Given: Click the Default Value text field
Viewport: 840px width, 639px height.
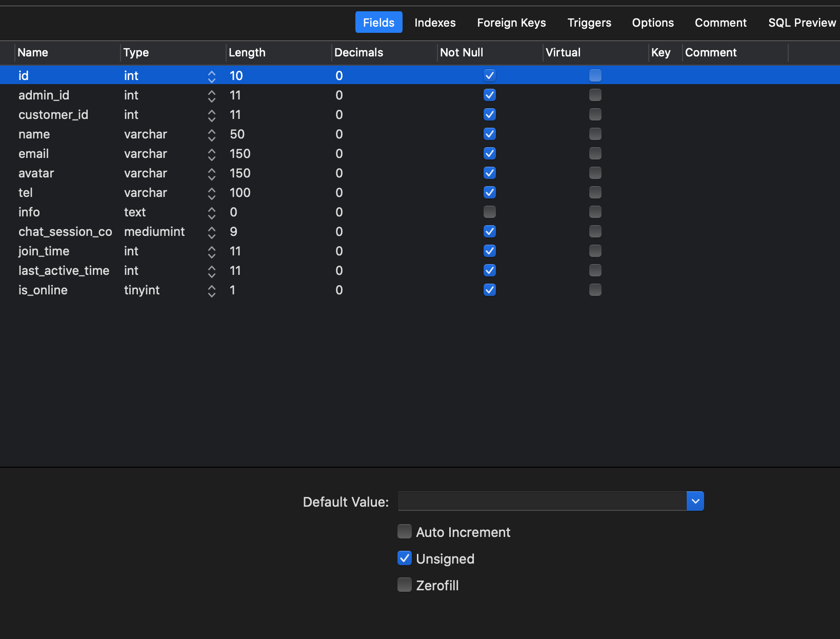Looking at the screenshot, I should click(542, 501).
